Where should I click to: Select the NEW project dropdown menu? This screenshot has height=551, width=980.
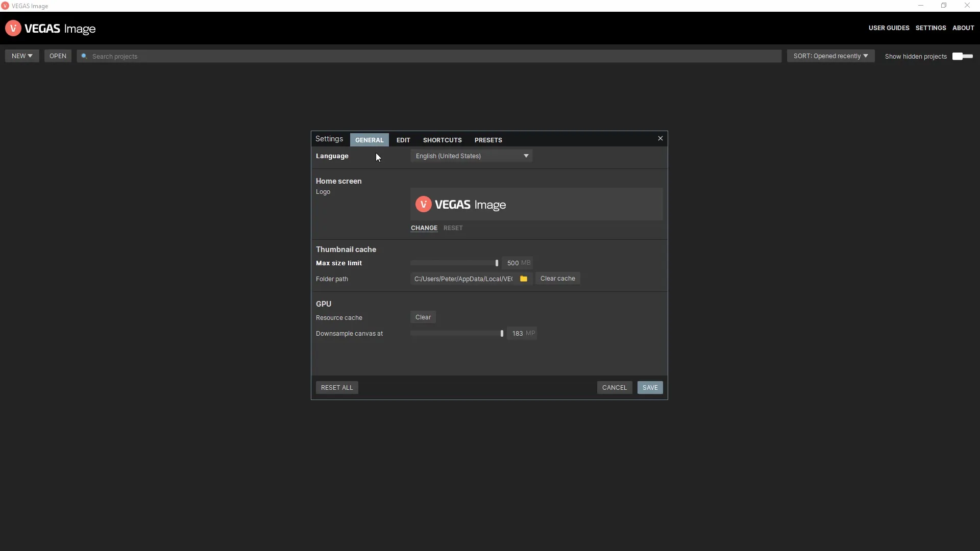click(22, 55)
